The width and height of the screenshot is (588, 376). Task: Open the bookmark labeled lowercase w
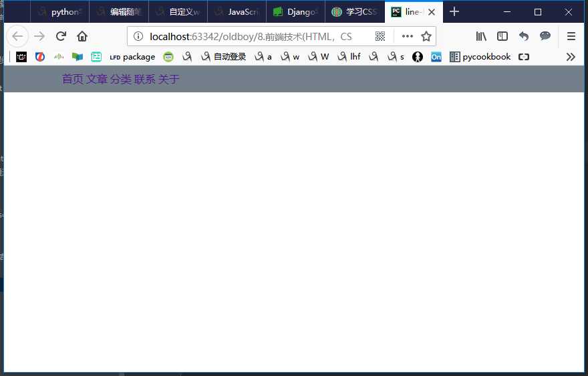tap(290, 57)
